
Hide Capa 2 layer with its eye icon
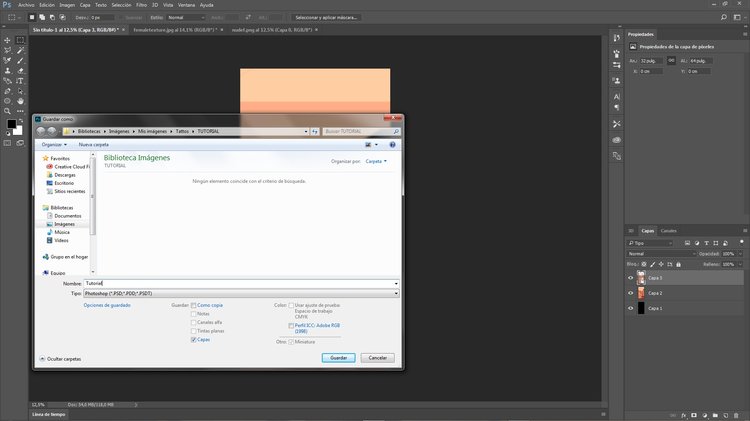(x=630, y=293)
